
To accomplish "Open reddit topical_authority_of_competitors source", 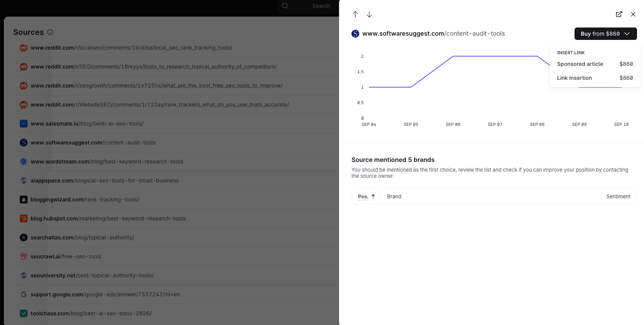I will pos(154,67).
